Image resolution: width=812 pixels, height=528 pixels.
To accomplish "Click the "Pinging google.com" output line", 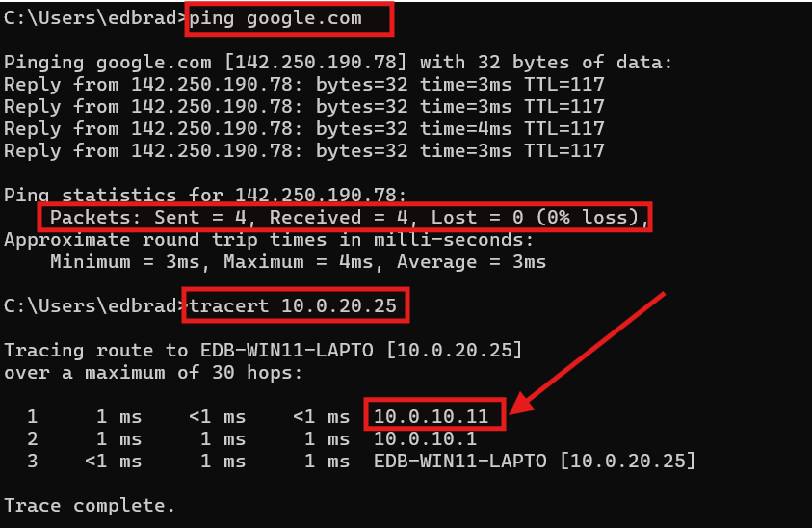I will click(337, 63).
